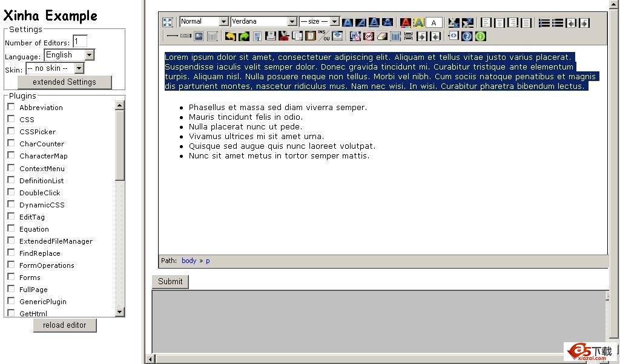Screen dimensions: 620x364
Task: Insert a table
Action: 212,36
